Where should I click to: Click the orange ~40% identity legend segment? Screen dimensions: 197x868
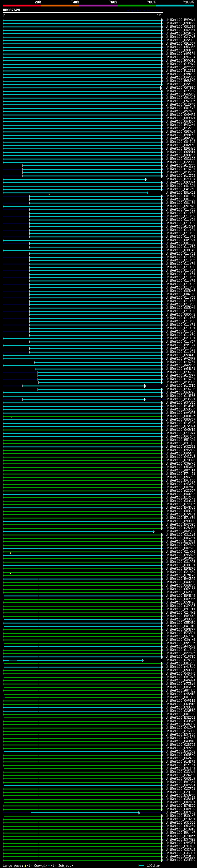coord(60,6)
